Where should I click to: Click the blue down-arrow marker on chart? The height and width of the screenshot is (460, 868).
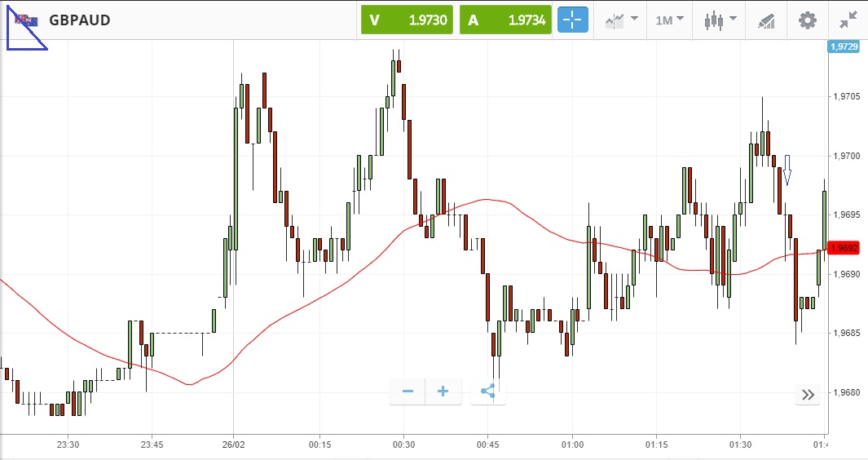787,170
